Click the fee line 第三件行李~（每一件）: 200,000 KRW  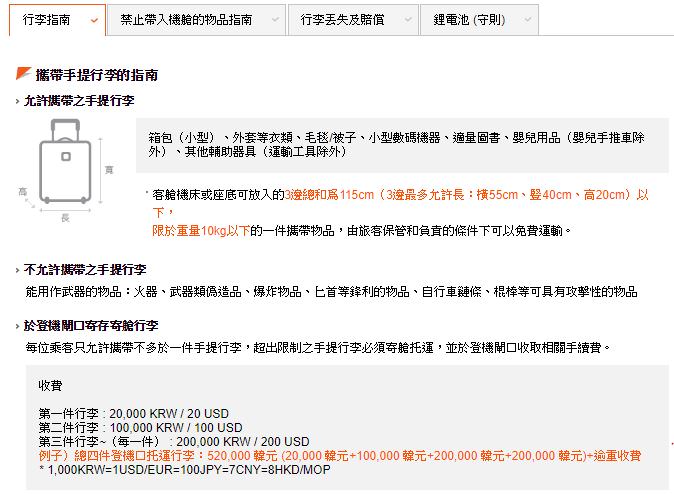coord(174,441)
